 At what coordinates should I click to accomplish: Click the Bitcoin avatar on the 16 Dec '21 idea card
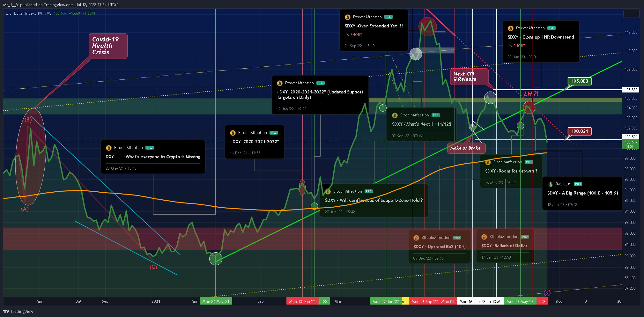click(x=233, y=133)
